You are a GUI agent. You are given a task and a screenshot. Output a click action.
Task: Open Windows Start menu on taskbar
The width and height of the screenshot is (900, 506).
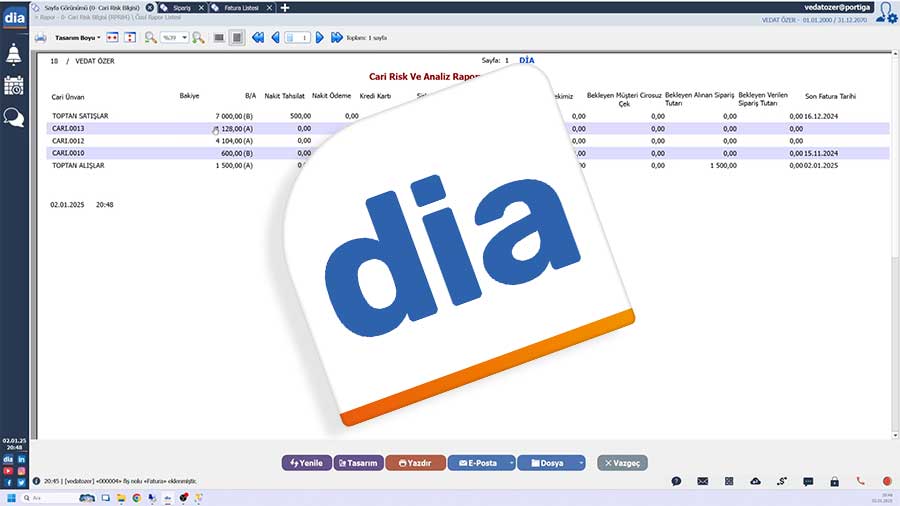[x=13, y=497]
